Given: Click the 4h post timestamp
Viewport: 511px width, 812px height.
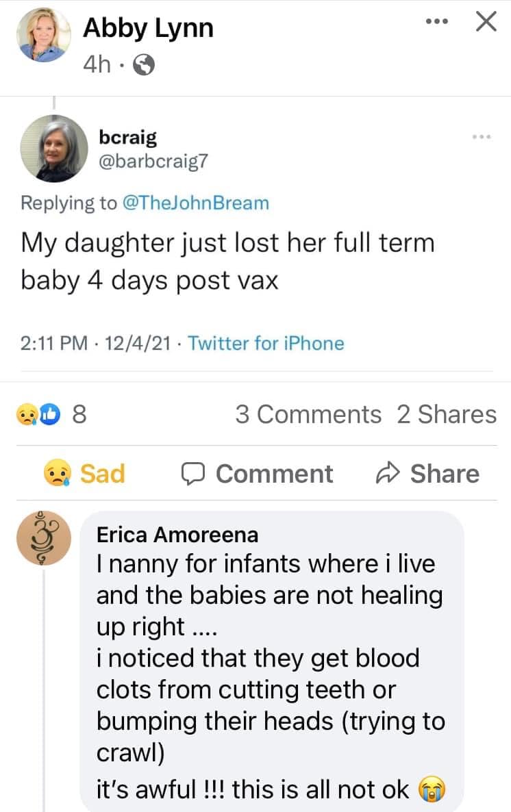Looking at the screenshot, I should [95, 64].
